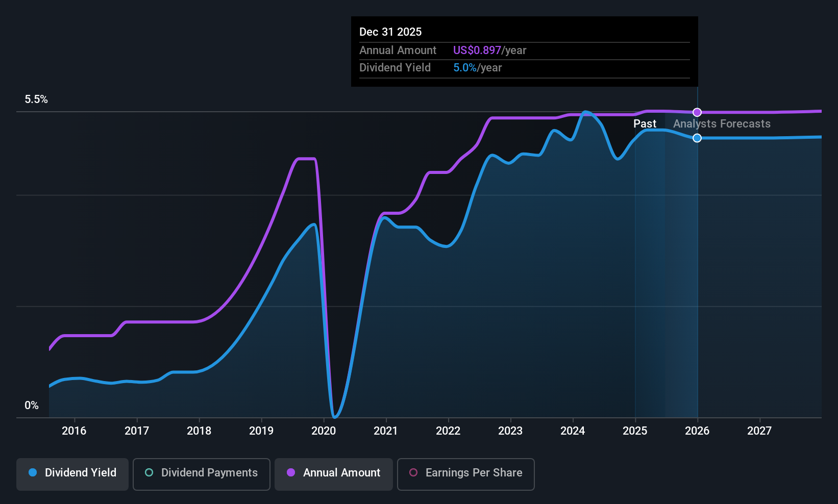Click the 2017 x-axis label
Image resolution: width=838 pixels, height=504 pixels.
tap(137, 431)
